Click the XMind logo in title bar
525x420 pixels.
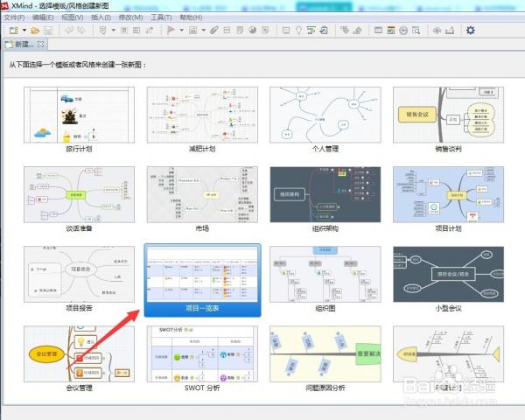tap(4, 6)
